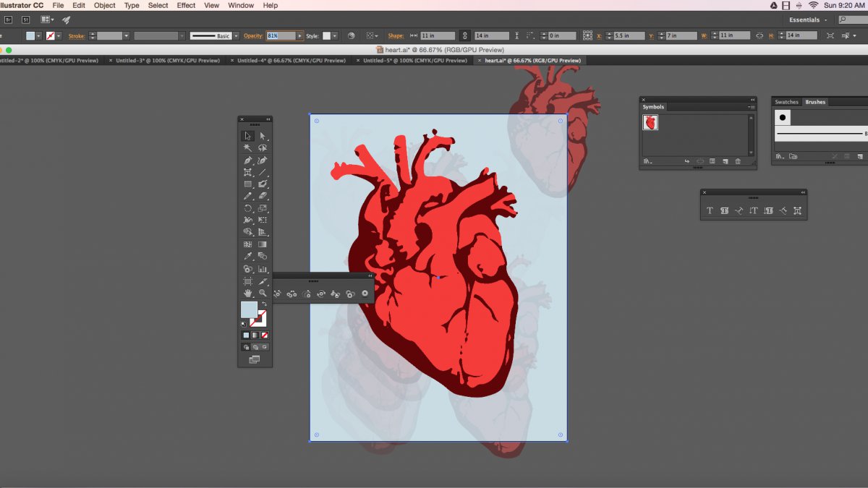The image size is (868, 488).
Task: Click the Shape link in control bar
Action: [x=396, y=35]
